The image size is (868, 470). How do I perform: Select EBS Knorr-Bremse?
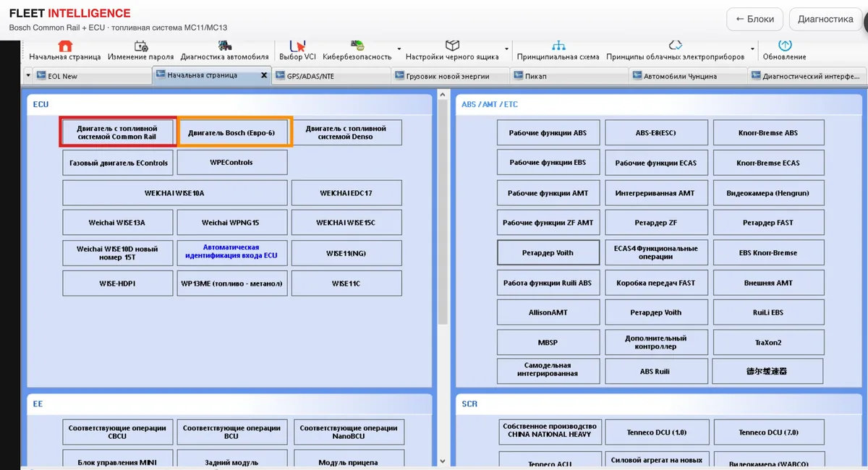coord(768,253)
